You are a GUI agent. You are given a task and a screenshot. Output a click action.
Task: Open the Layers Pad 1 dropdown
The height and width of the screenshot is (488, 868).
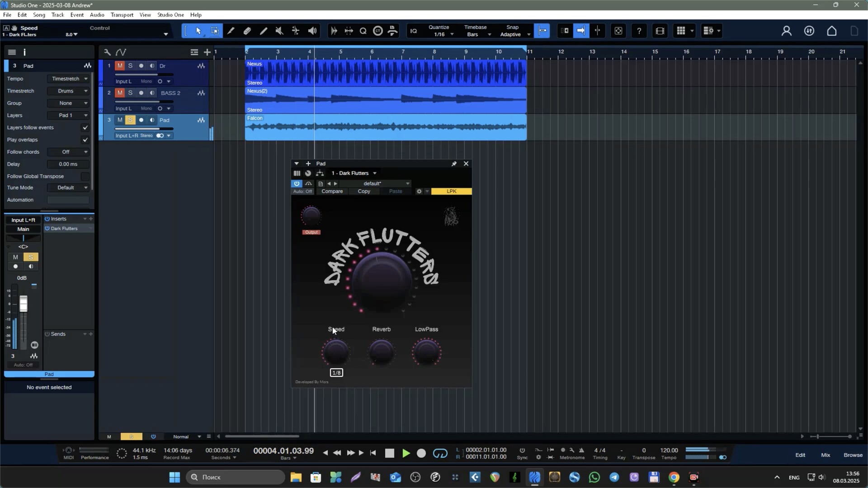[x=68, y=115]
